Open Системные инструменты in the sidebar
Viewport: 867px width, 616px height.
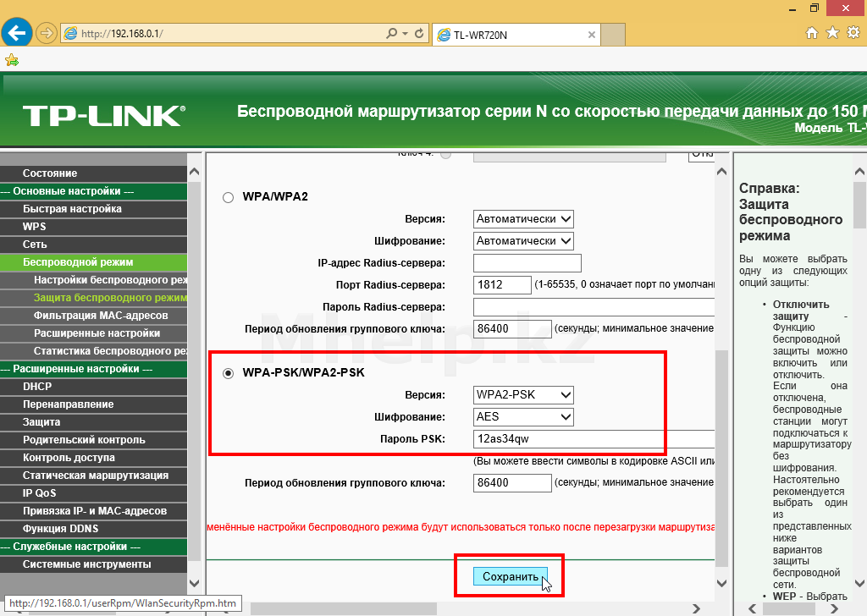[x=86, y=564]
